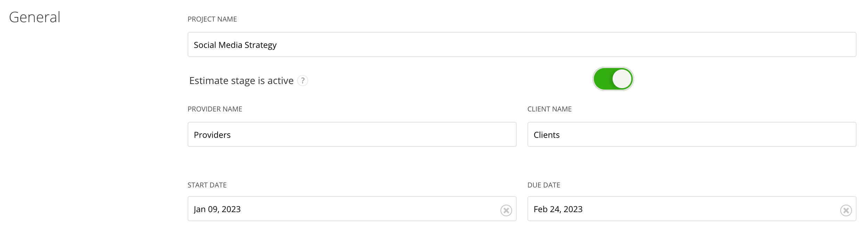
Task: Click the DUE DATE label
Action: pyautogui.click(x=544, y=185)
